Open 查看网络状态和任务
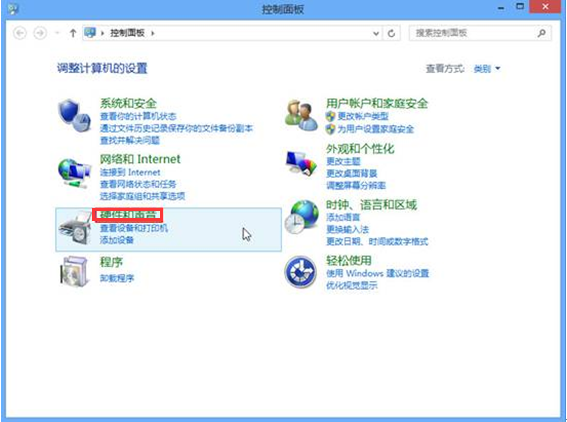 (x=138, y=184)
